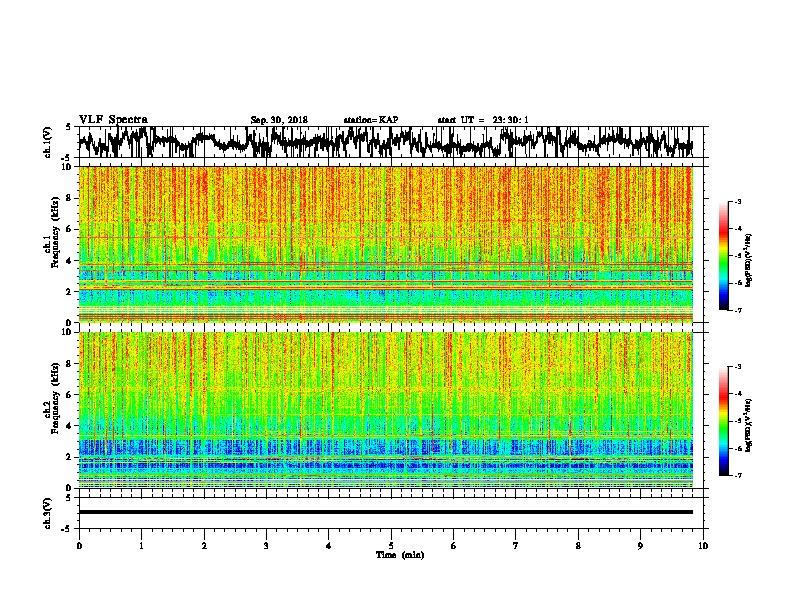Click the "-7" tick on ch.2 color bar
Image resolution: width=792 pixels, height=612 pixels.
coord(737,476)
